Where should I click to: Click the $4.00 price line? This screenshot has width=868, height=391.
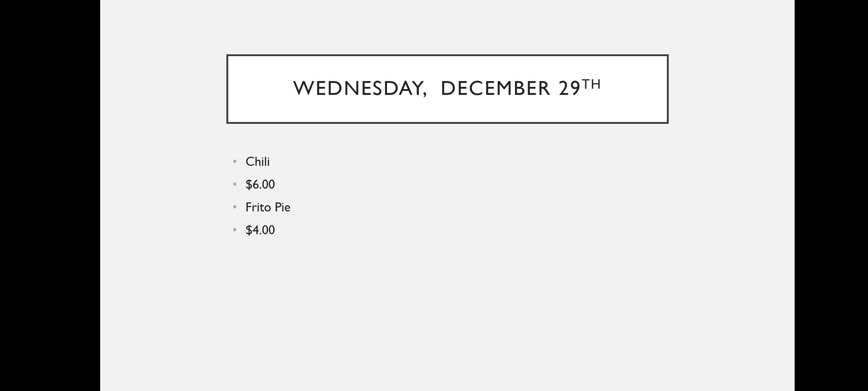coord(260,230)
